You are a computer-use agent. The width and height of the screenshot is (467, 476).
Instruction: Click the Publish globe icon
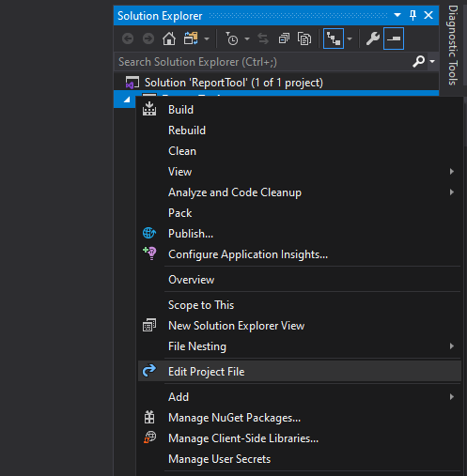click(x=149, y=233)
